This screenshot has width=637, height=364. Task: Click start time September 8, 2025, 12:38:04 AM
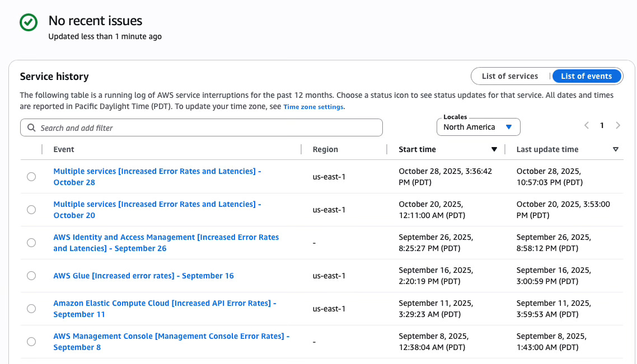pyautogui.click(x=434, y=342)
